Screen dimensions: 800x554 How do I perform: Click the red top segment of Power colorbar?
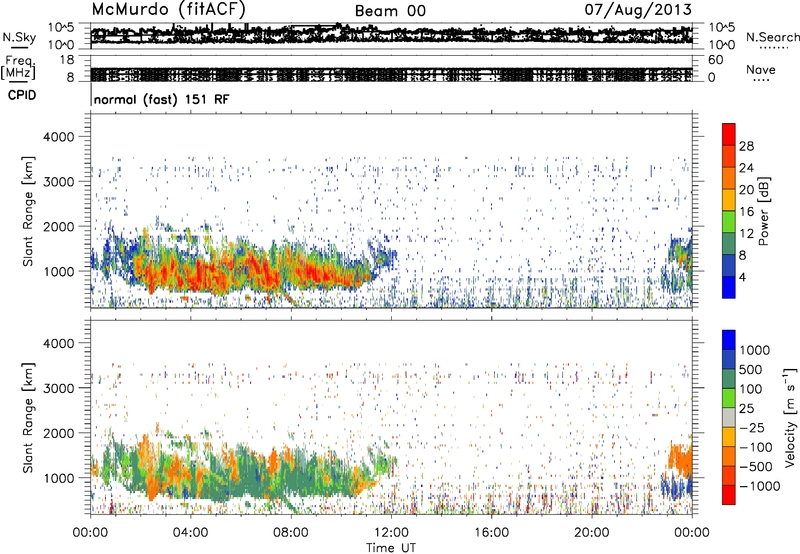click(729, 134)
